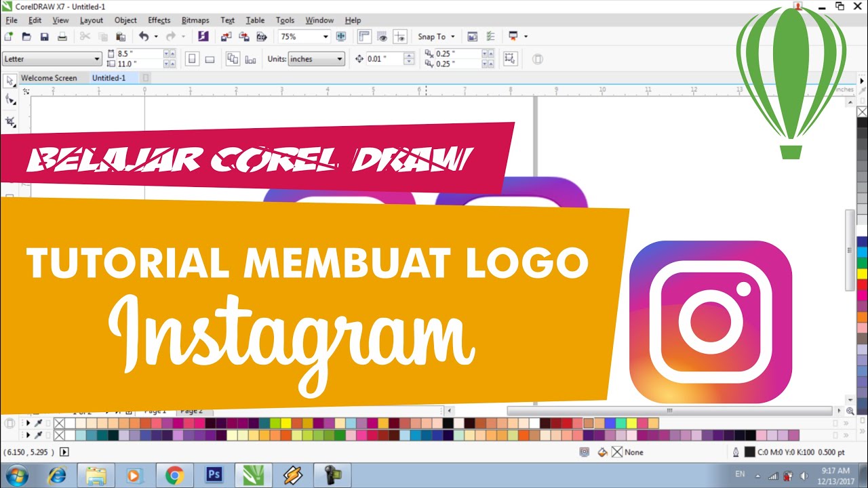Open Windows Start menu
Screen dimensions: 868x488
pyautogui.click(x=17, y=475)
